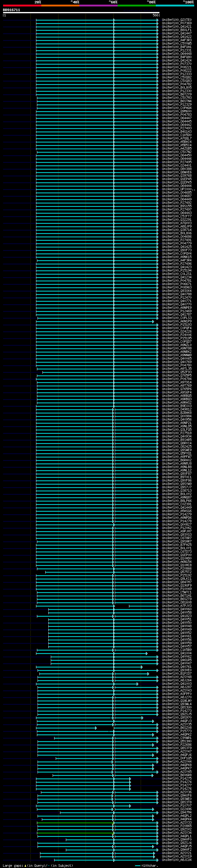197x868 pixels.
Task: Select hit label UniRef100_A2SY35
Action: tap(177, 724)
